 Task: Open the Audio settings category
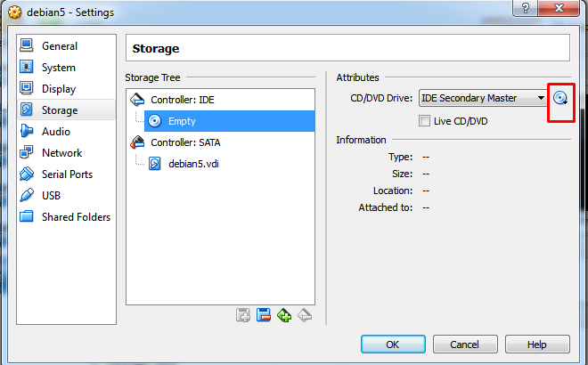point(55,132)
